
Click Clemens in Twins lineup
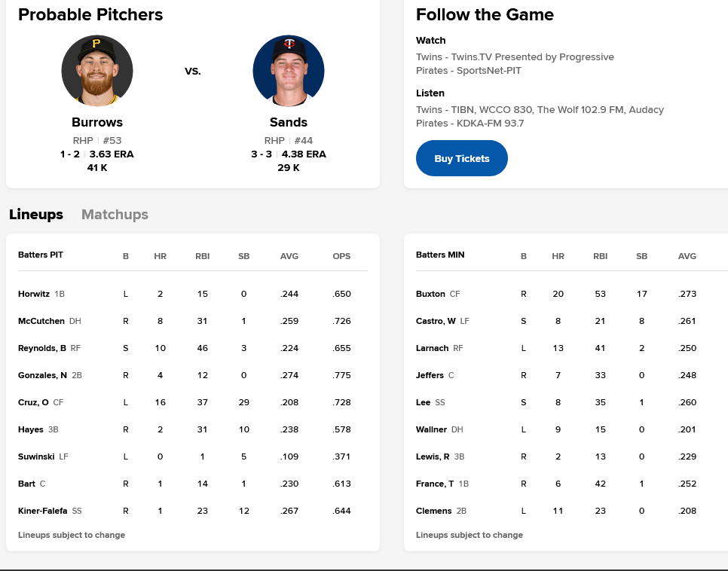(x=433, y=511)
